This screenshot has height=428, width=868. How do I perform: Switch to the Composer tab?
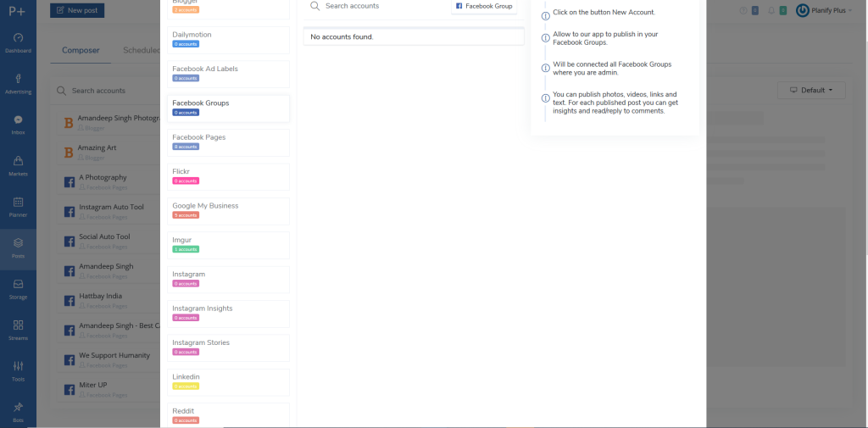[x=81, y=50]
